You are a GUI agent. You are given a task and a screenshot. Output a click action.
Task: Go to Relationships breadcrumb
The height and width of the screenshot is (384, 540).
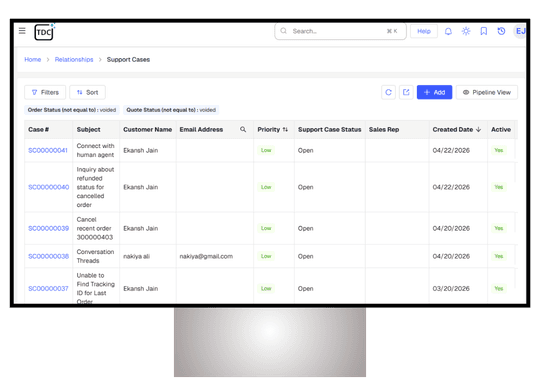(x=74, y=60)
